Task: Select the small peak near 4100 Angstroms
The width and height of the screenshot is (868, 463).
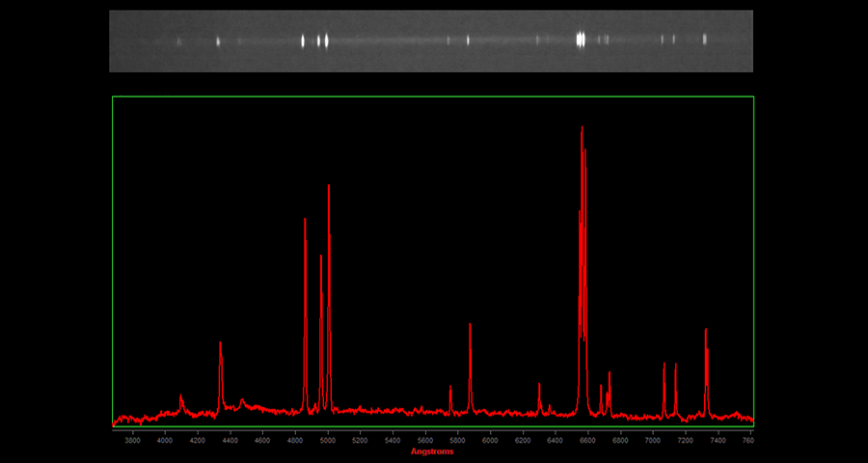Action: (x=180, y=396)
